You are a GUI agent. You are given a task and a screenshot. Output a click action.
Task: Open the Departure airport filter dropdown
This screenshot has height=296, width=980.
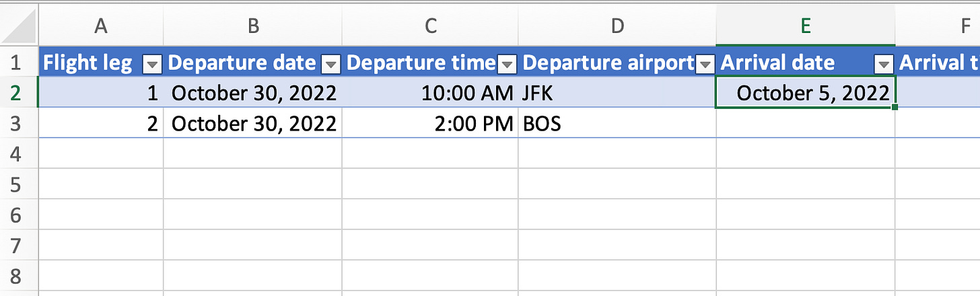705,64
